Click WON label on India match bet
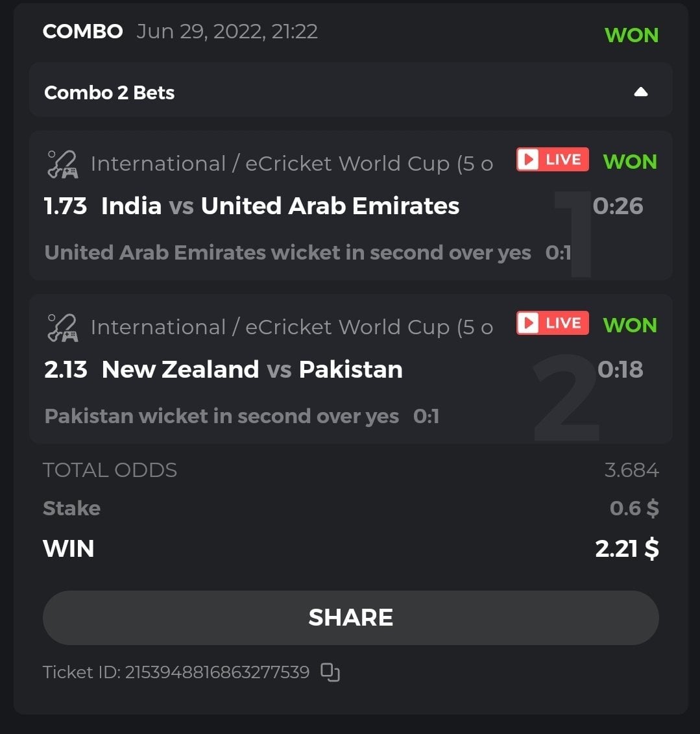The image size is (700, 734). click(629, 162)
